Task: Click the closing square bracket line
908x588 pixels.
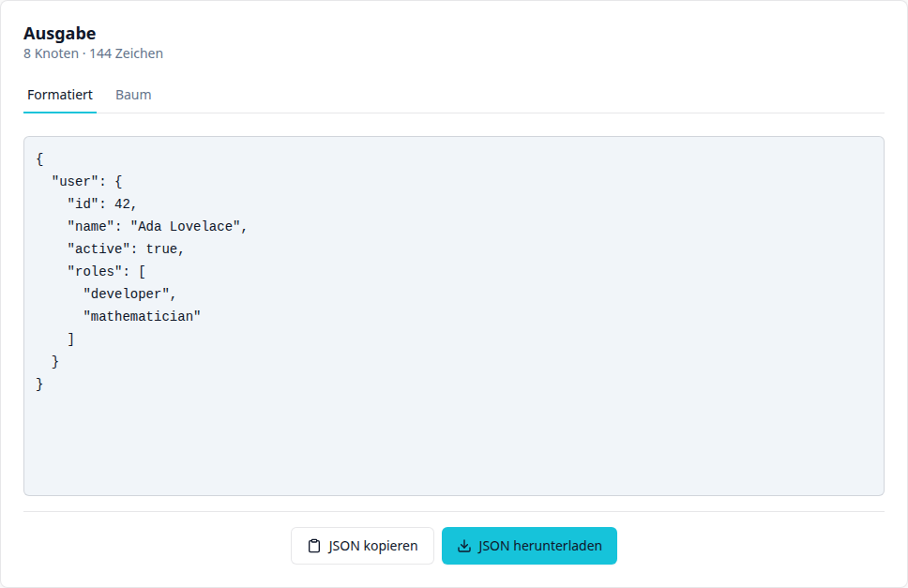Action: click(x=70, y=339)
